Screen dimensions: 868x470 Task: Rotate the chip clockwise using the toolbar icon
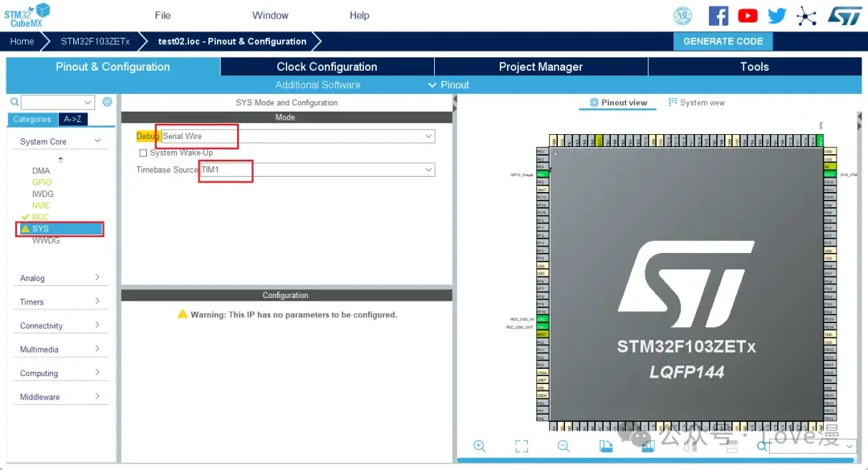click(x=606, y=446)
